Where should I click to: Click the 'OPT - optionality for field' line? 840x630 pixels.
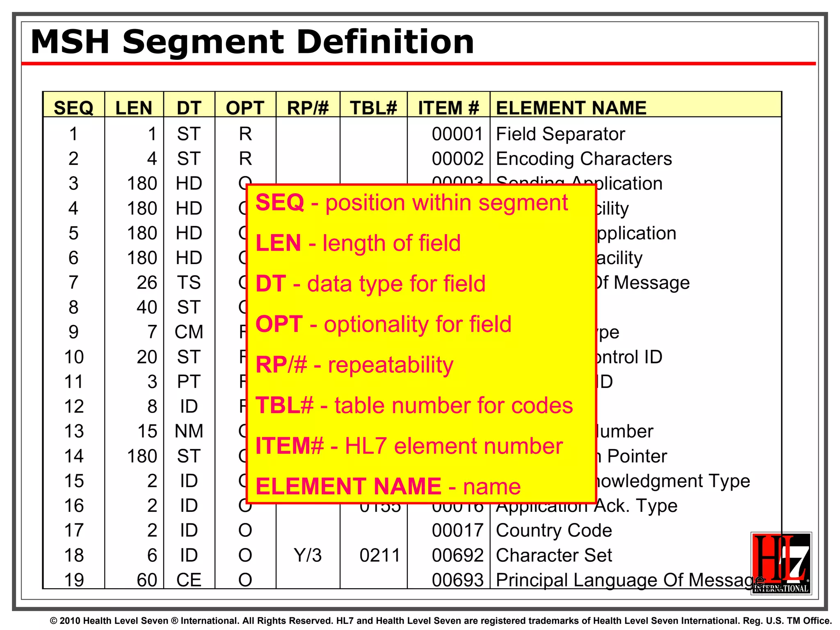click(383, 324)
